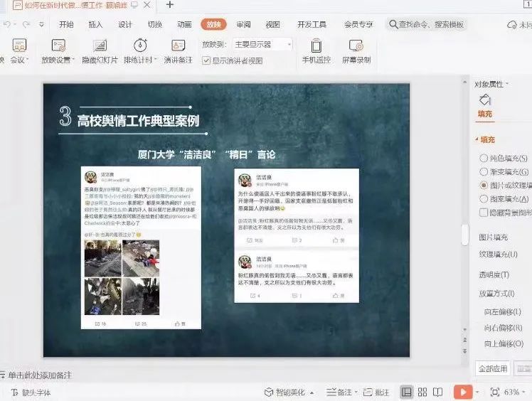The image size is (532, 401).
Task: Click 手机遥控 phone remote icon
Action: pos(316,46)
